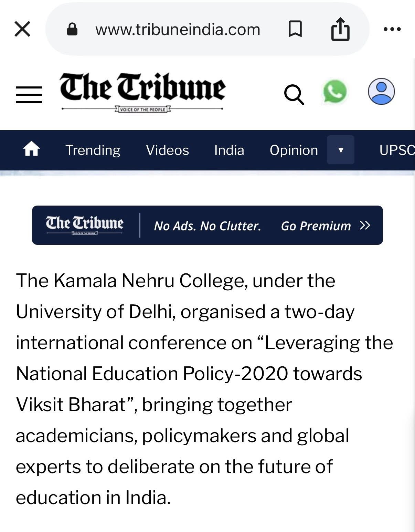Image resolution: width=415 pixels, height=532 pixels.
Task: Tap The Tribune masthead logo
Action: pyautogui.click(x=142, y=91)
